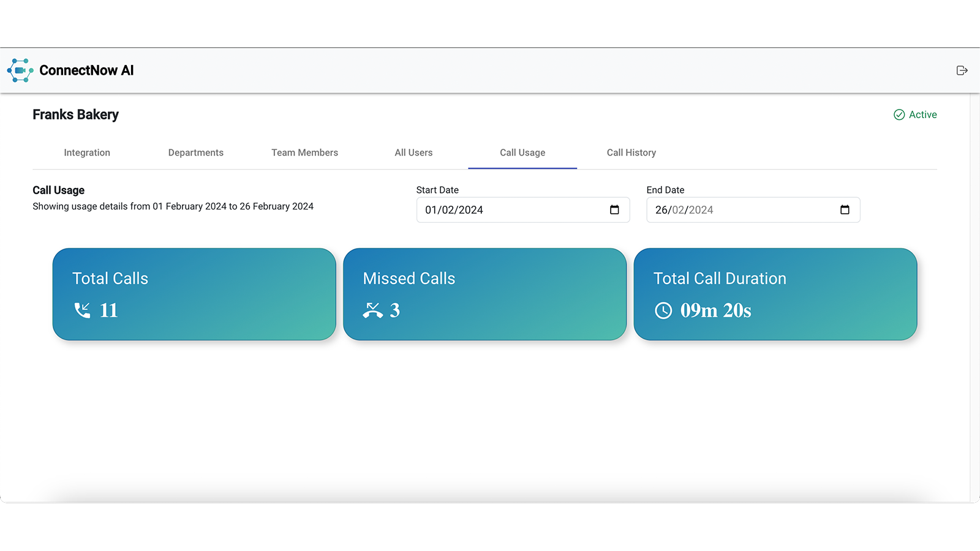Click the Active status label
980x551 pixels.
923,114
